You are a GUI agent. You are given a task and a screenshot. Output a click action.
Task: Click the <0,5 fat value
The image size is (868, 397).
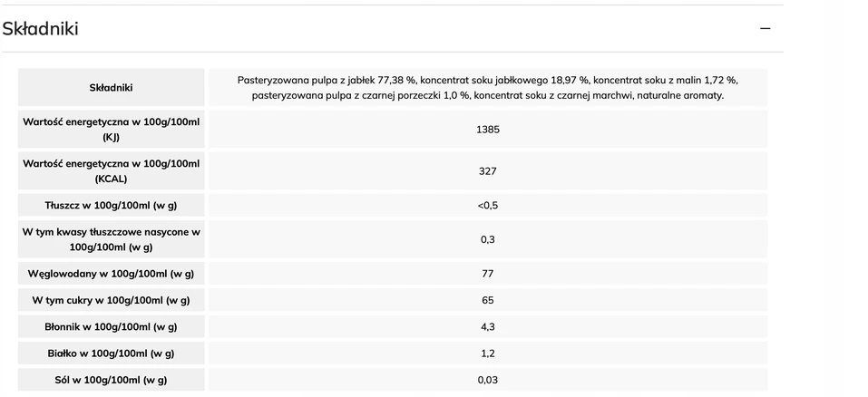click(x=488, y=205)
